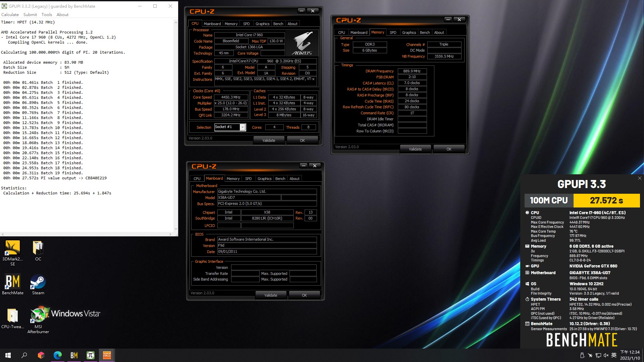Image resolution: width=644 pixels, height=362 pixels.
Task: Click the Memory section icon in the BenchMate panel
Action: [x=527, y=246]
